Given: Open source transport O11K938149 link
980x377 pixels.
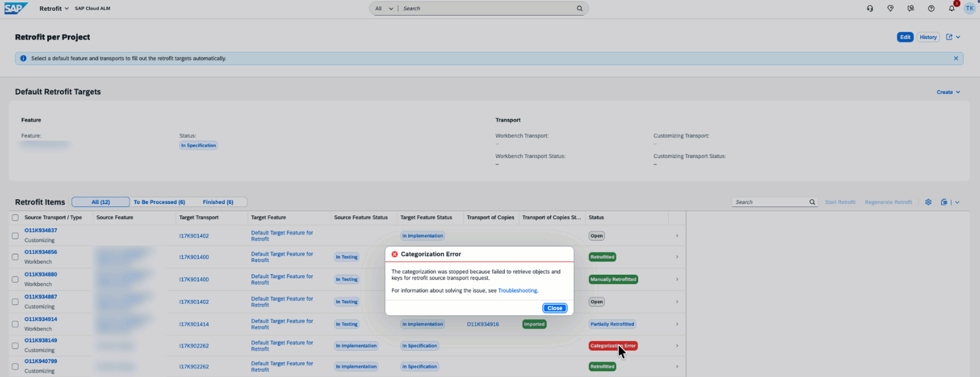Looking at the screenshot, I should (x=41, y=340).
